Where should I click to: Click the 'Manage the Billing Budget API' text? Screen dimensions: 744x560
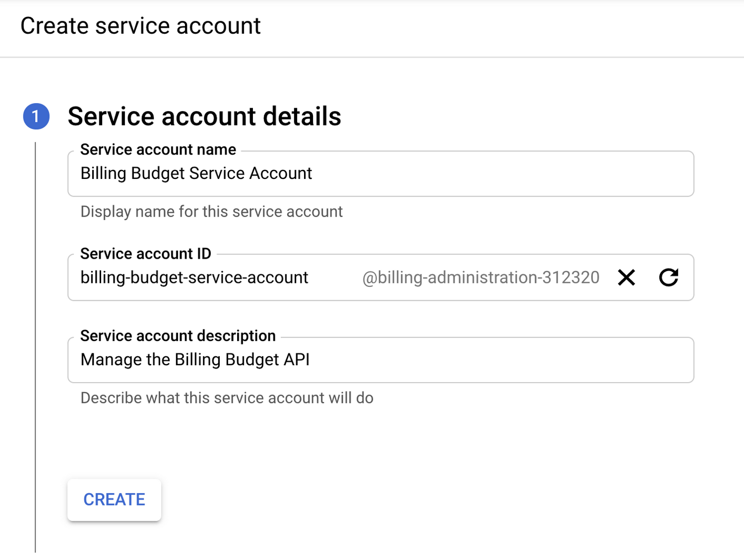point(195,360)
